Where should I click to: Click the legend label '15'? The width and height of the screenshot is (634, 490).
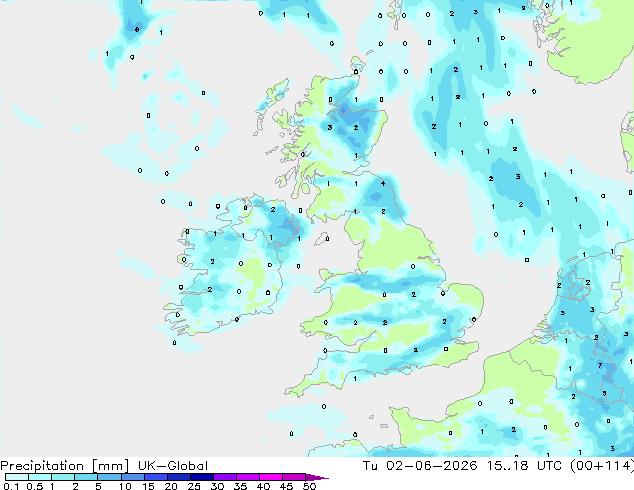(x=148, y=486)
